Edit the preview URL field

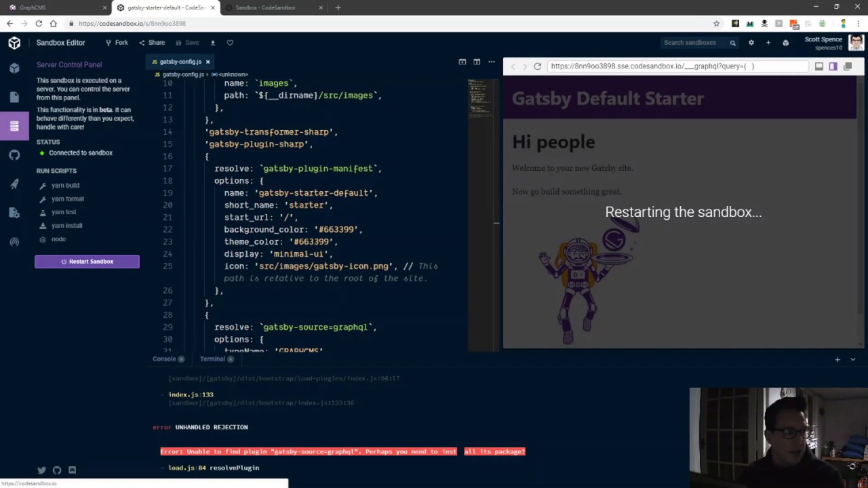coord(677,66)
